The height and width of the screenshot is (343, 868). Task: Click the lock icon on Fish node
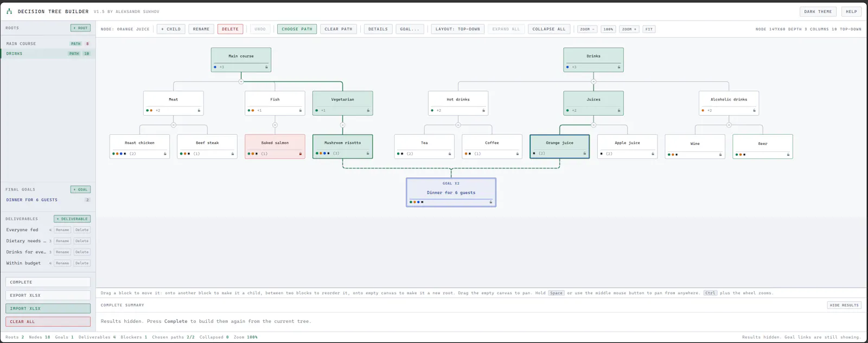300,111
